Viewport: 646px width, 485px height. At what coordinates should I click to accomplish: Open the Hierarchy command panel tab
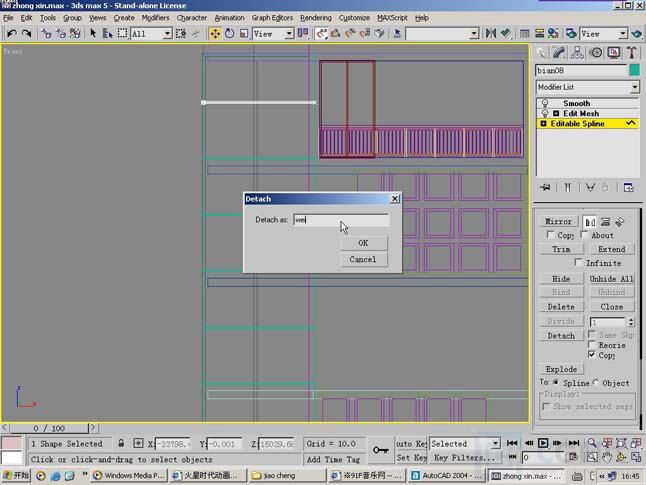click(x=577, y=53)
